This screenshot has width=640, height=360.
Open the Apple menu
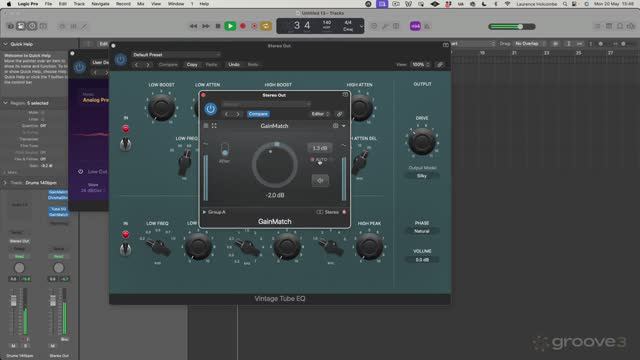[x=9, y=4]
